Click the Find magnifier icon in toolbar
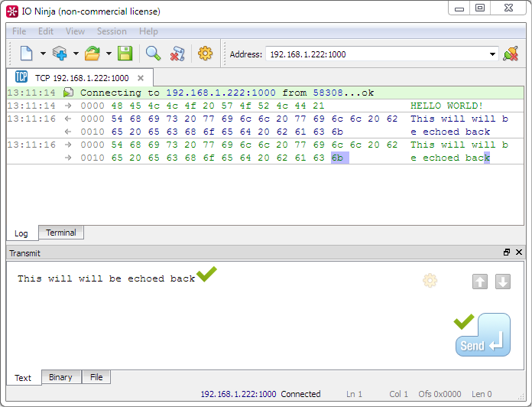This screenshot has height=407, width=532. point(154,54)
